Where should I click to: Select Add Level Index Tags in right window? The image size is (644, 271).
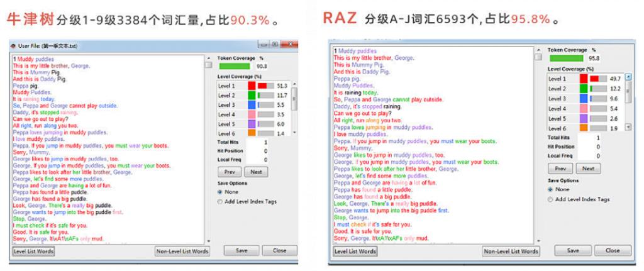pyautogui.click(x=551, y=199)
